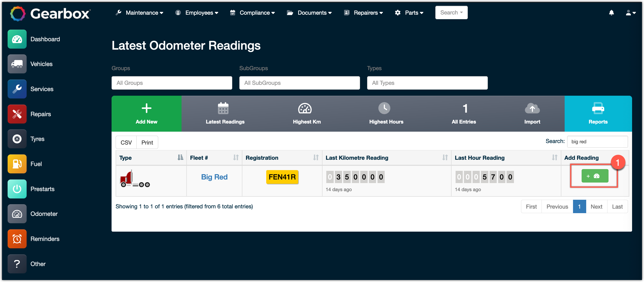The height and width of the screenshot is (282, 644).
Task: Select the Fuel sidebar icon
Action: [17, 164]
